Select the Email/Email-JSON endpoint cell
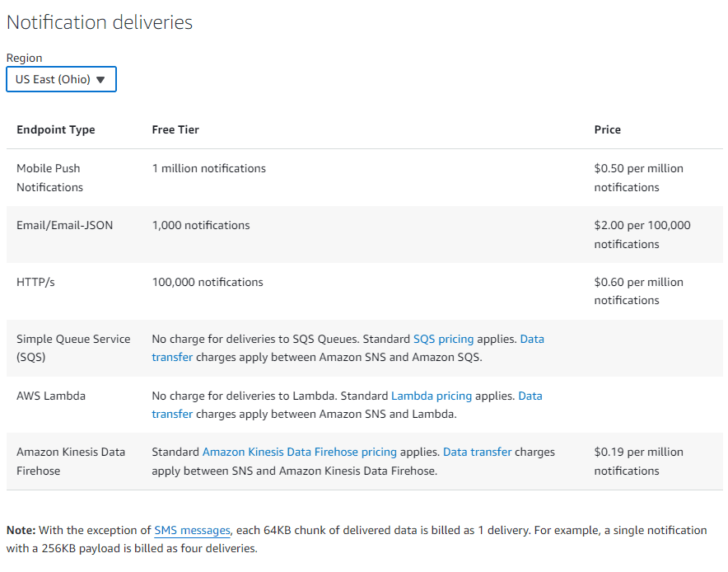The image size is (728, 572). pos(64,225)
